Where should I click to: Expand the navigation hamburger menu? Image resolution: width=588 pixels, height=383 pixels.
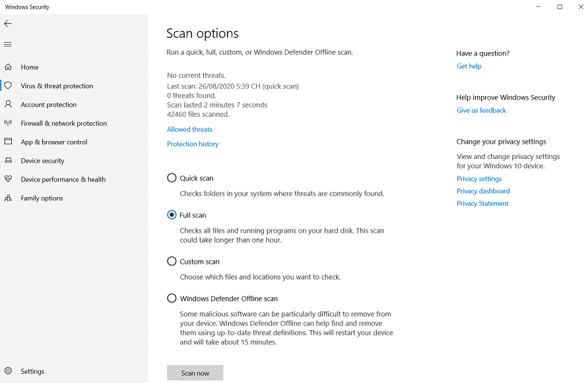tap(8, 44)
